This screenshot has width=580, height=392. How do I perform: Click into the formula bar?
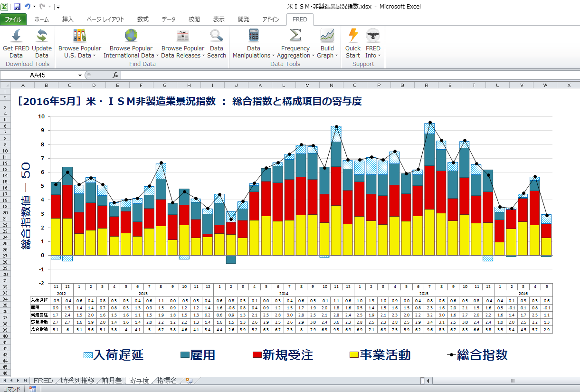point(350,75)
